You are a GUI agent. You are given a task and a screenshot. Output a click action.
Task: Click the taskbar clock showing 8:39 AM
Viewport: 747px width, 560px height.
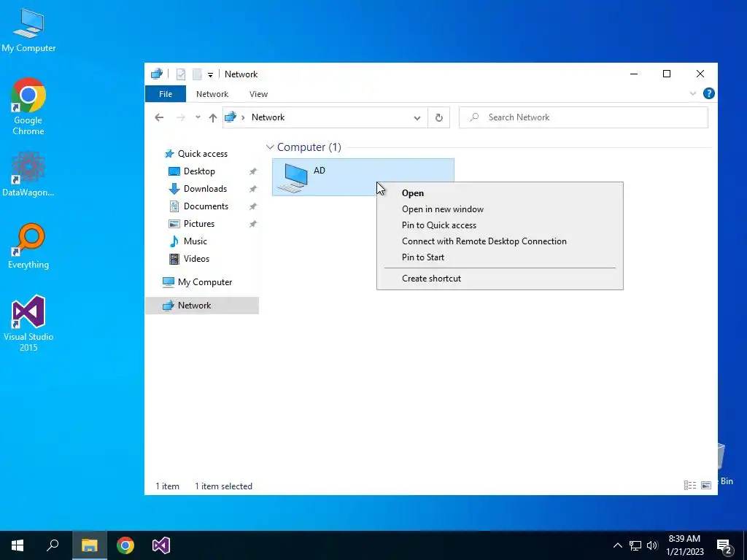(x=684, y=545)
